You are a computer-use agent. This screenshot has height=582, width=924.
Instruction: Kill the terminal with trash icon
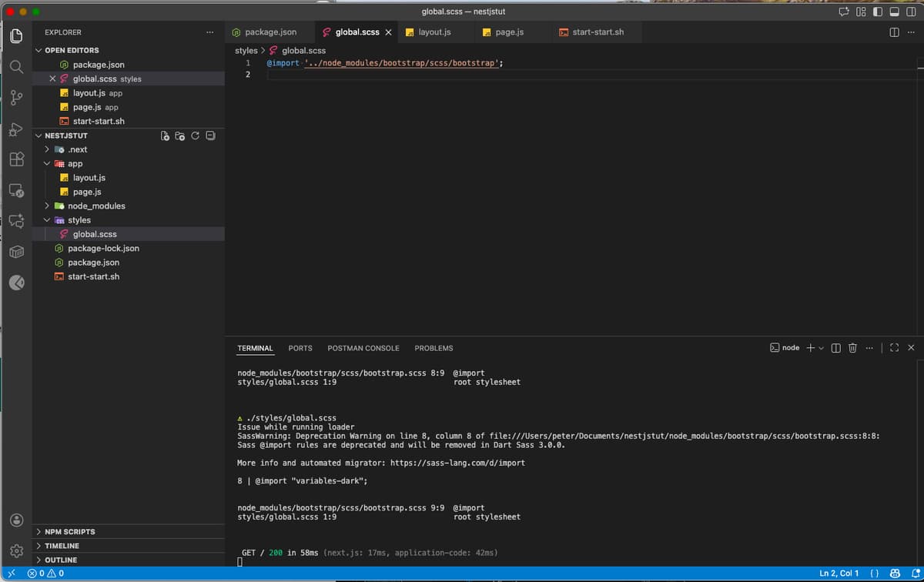pyautogui.click(x=852, y=348)
